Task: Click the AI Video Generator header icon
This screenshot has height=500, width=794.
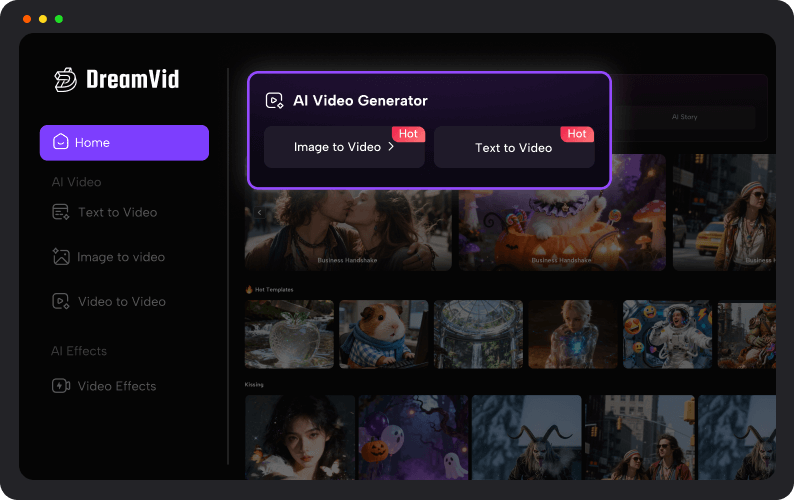Action: [x=274, y=100]
